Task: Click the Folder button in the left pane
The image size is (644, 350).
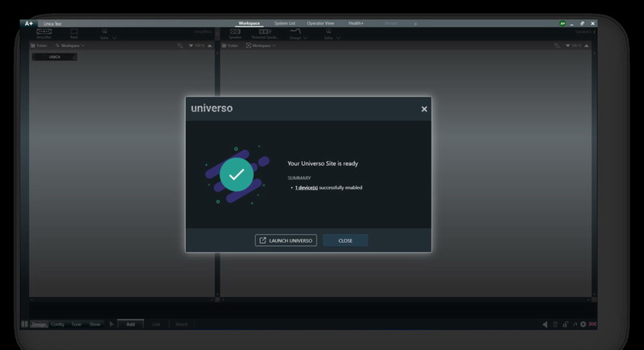Action: [39, 46]
